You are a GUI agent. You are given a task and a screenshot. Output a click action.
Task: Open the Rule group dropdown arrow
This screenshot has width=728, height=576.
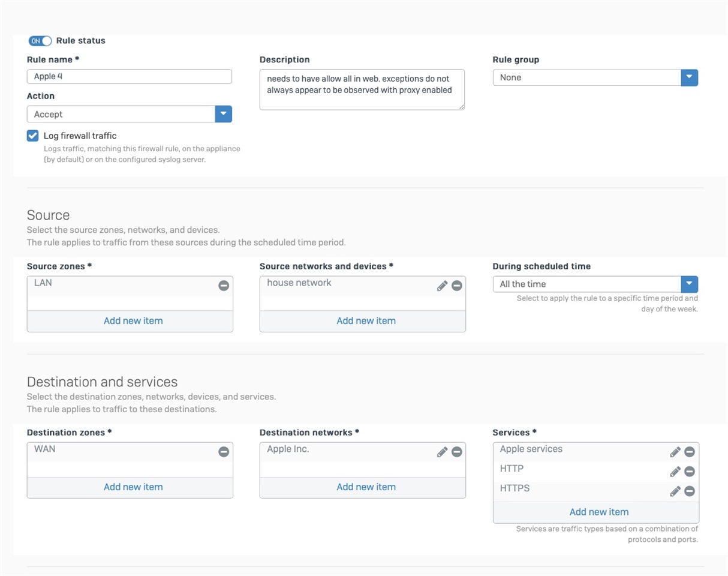click(690, 77)
